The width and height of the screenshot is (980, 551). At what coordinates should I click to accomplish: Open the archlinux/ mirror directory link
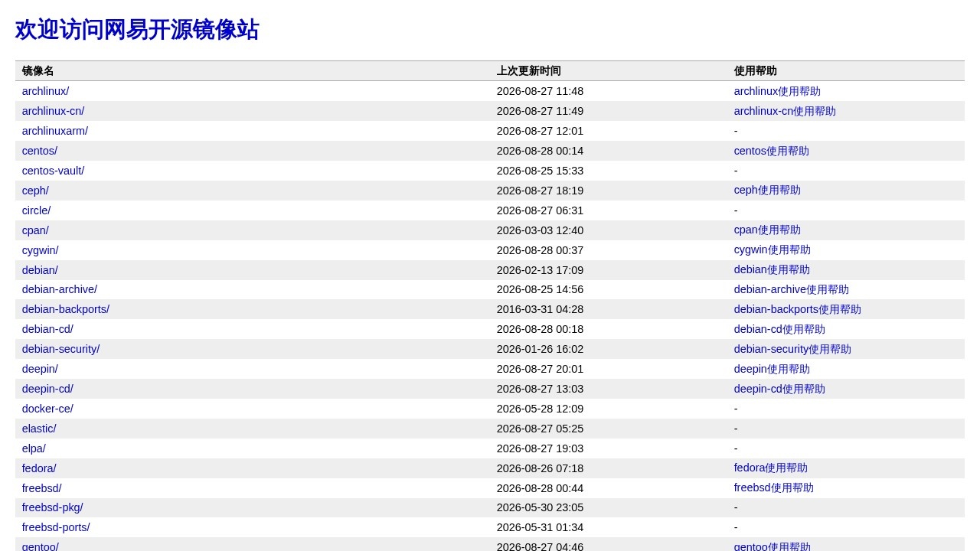click(45, 91)
